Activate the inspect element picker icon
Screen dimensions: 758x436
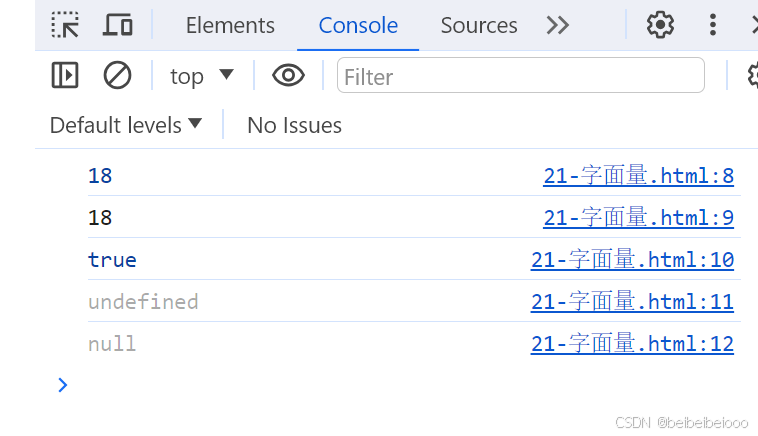click(65, 25)
